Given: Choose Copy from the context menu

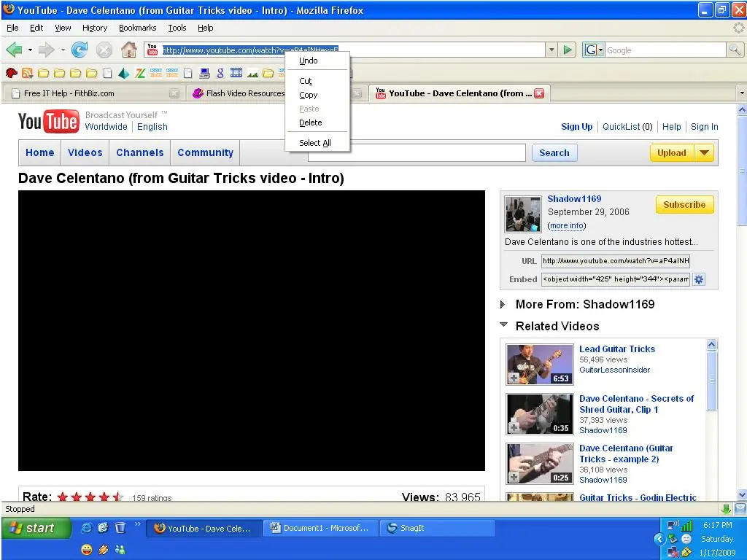Looking at the screenshot, I should pyautogui.click(x=309, y=95).
